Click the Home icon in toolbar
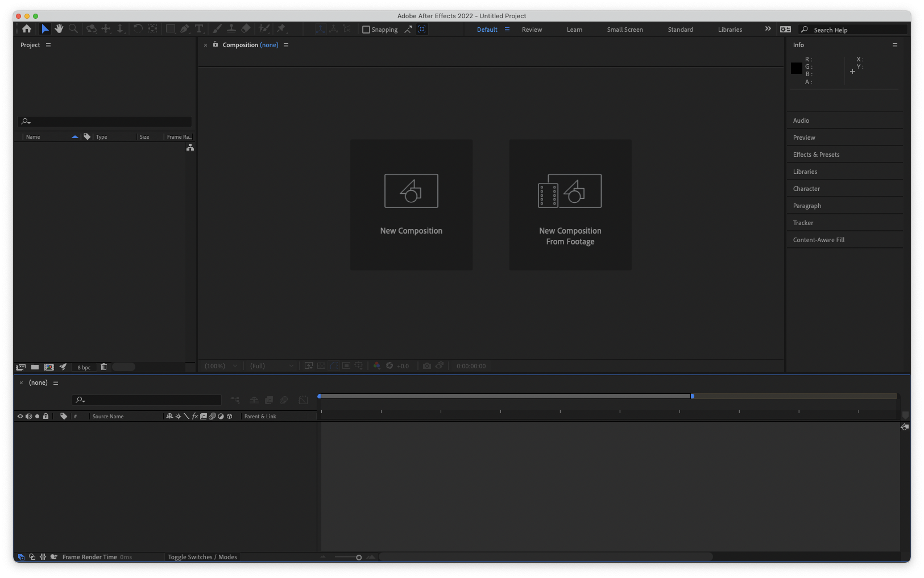The image size is (924, 578). coord(27,29)
